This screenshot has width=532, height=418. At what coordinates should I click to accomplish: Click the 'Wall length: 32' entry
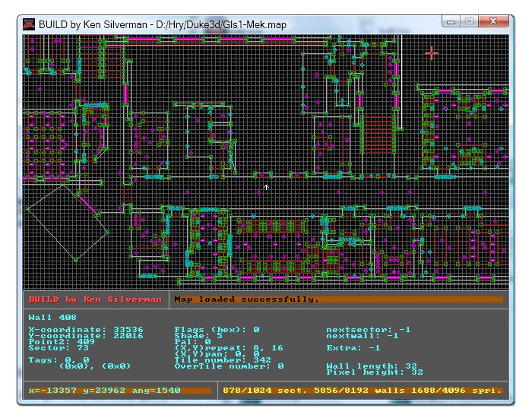tap(372, 366)
